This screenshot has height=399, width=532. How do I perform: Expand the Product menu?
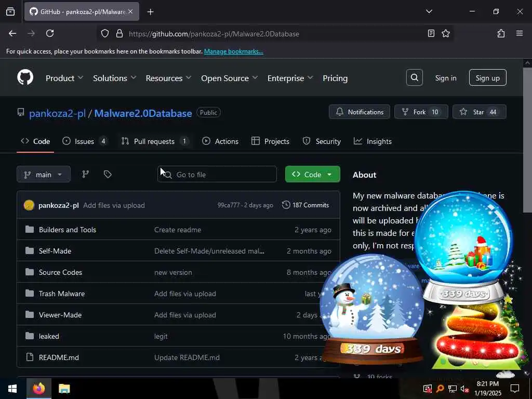coord(64,78)
